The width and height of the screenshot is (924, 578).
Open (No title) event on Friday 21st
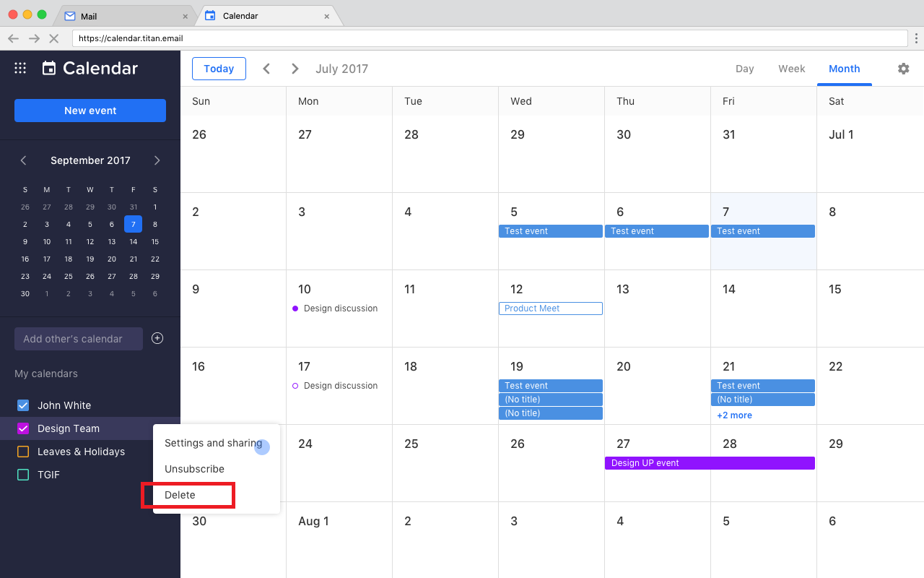pos(763,400)
